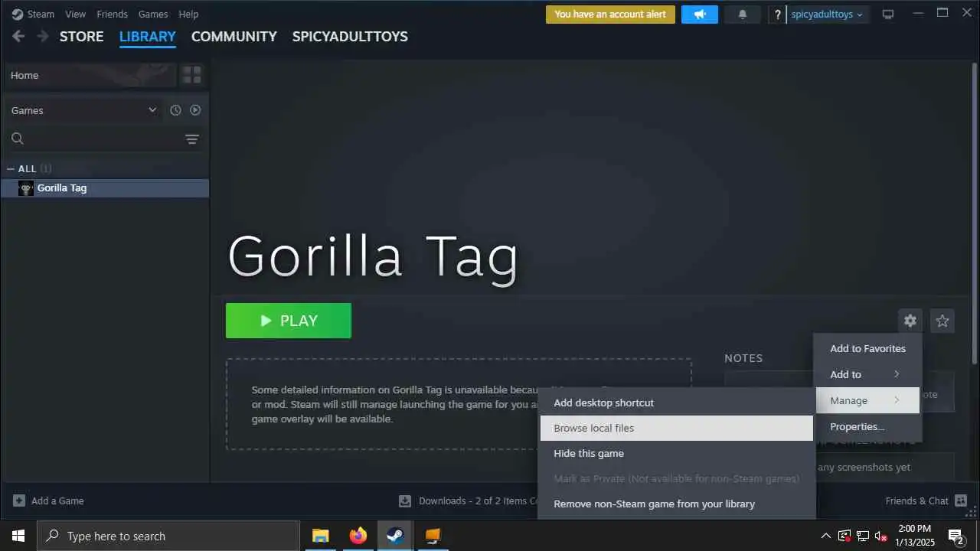Open the game settings gear icon

(910, 321)
